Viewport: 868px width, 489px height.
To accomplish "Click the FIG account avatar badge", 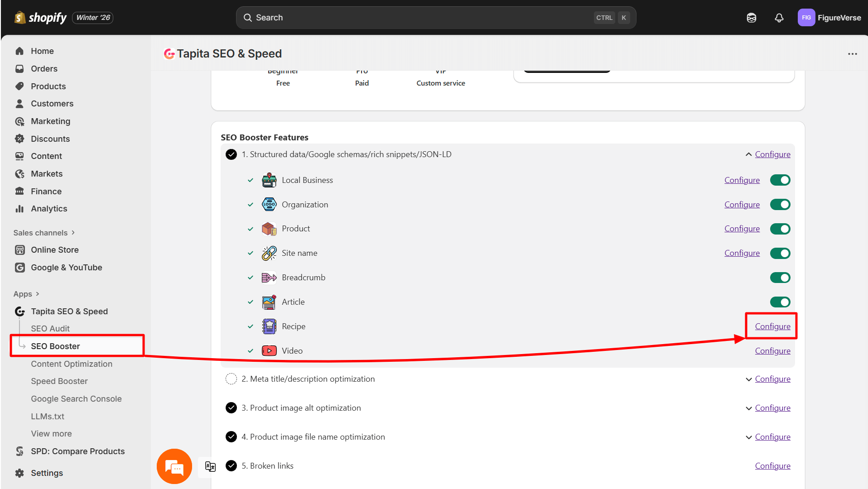I will click(806, 18).
